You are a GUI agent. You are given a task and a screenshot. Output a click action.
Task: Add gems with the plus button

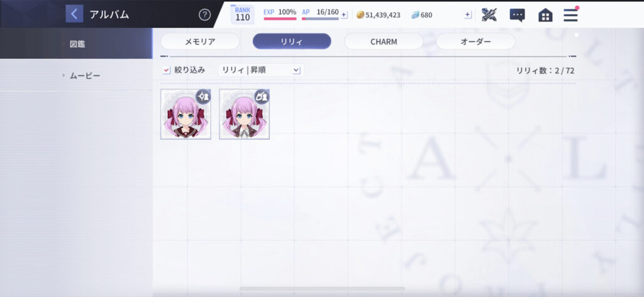467,15
